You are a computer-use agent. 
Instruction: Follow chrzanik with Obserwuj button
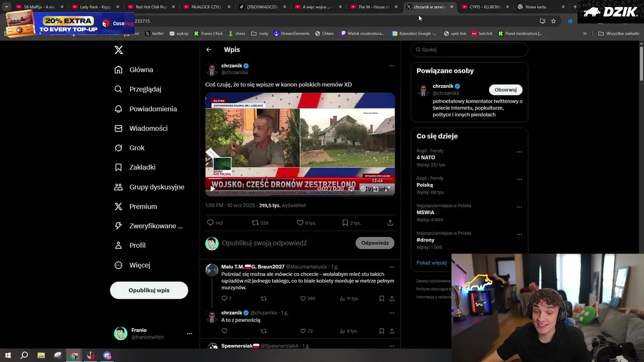[x=506, y=90]
